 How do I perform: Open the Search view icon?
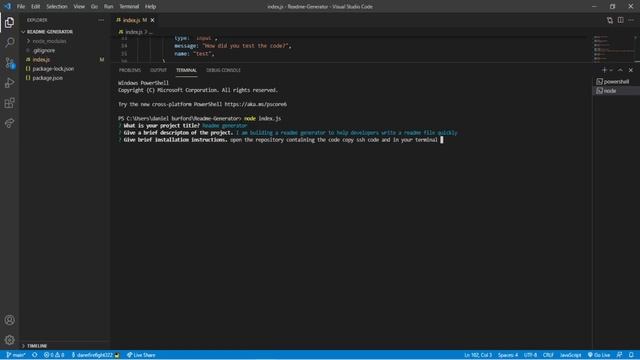pos(9,42)
